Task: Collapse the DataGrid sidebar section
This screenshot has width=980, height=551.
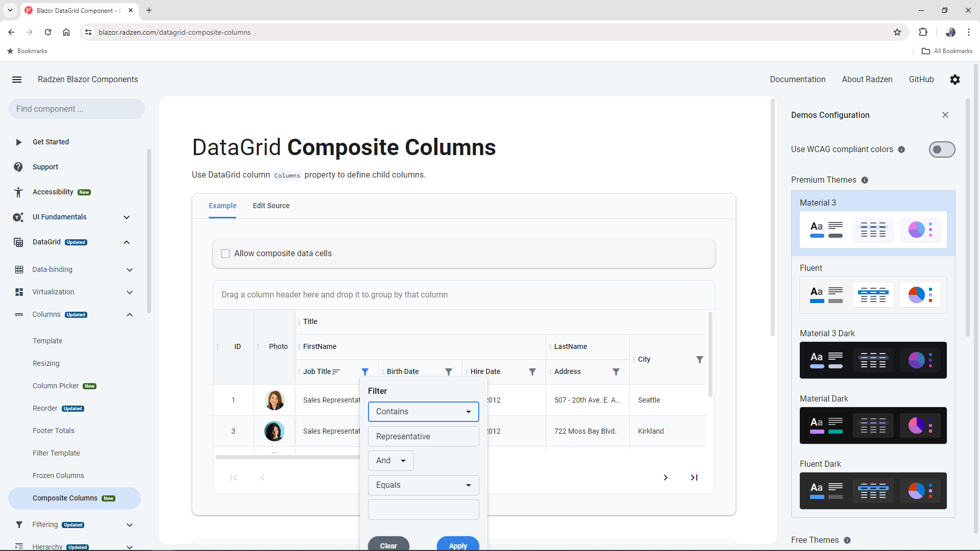Action: pyautogui.click(x=127, y=242)
